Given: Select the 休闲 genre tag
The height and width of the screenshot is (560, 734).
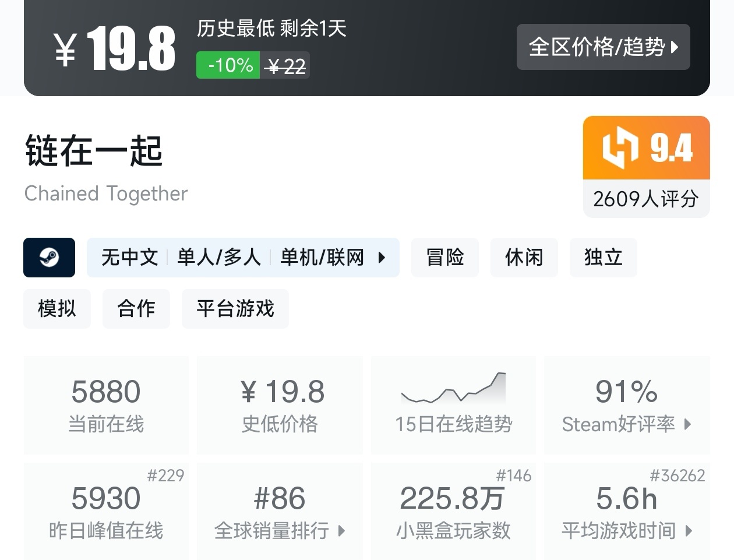Looking at the screenshot, I should click(524, 258).
